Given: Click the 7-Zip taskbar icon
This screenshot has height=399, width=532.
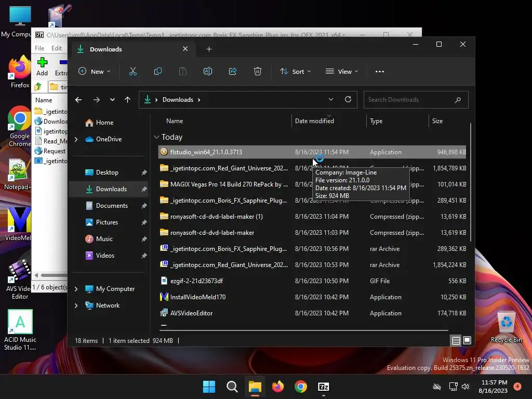Looking at the screenshot, I should pyautogui.click(x=323, y=387).
